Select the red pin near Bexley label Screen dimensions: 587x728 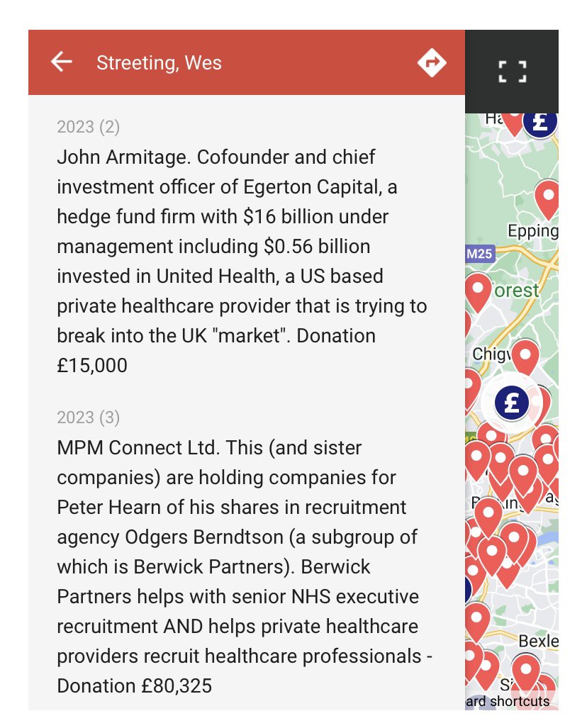[526, 672]
